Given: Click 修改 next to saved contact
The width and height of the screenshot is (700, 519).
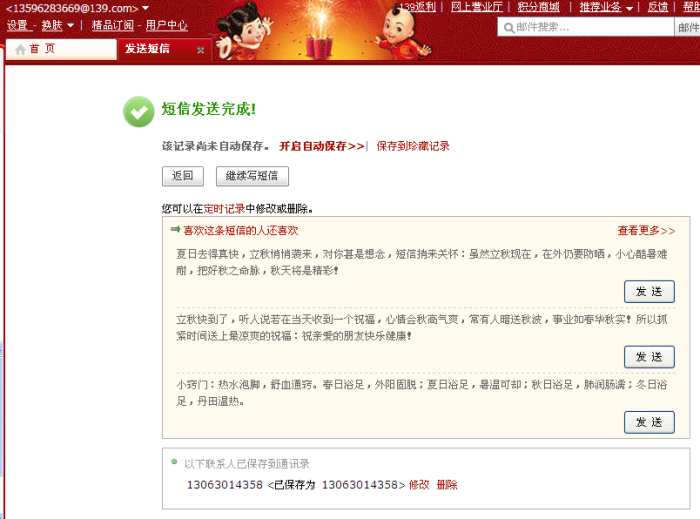Looking at the screenshot, I should [x=419, y=485].
